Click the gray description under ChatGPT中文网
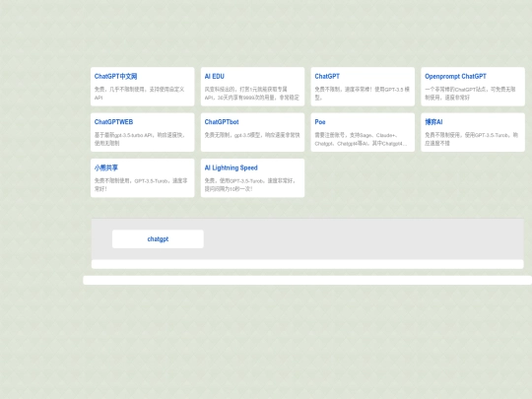This screenshot has height=399, width=532. tap(140, 94)
